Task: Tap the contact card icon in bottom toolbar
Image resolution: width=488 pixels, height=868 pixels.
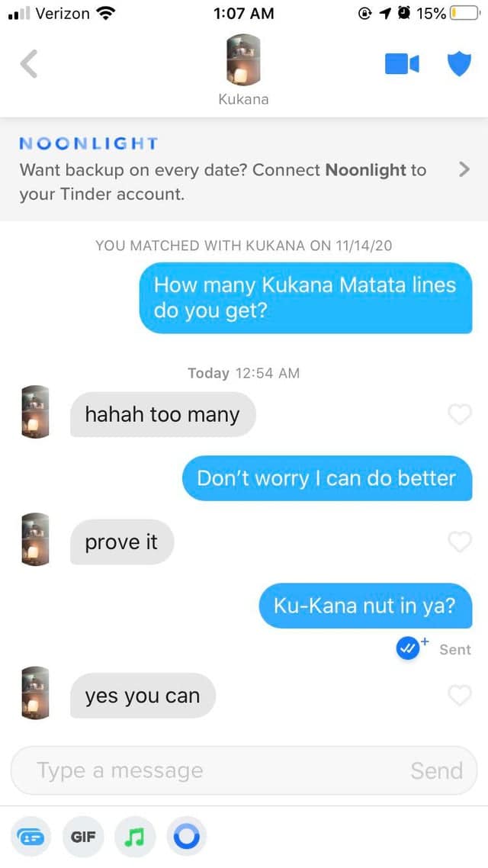Action: [31, 837]
